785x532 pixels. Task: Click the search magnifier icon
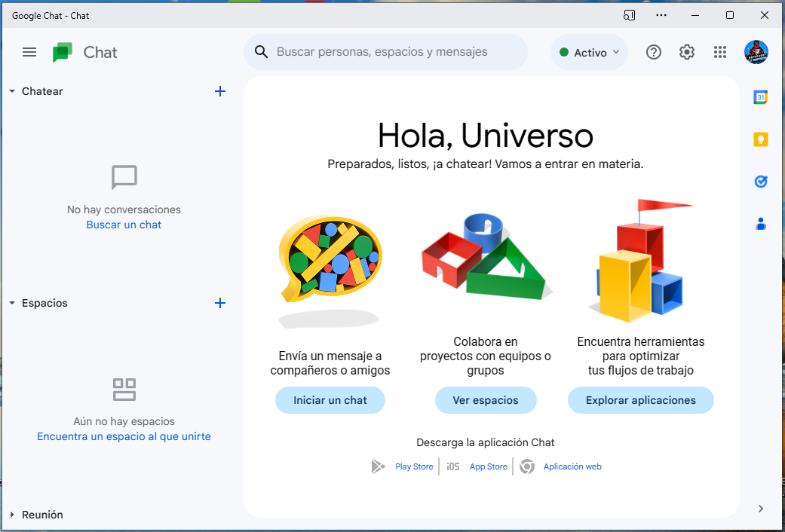click(261, 51)
